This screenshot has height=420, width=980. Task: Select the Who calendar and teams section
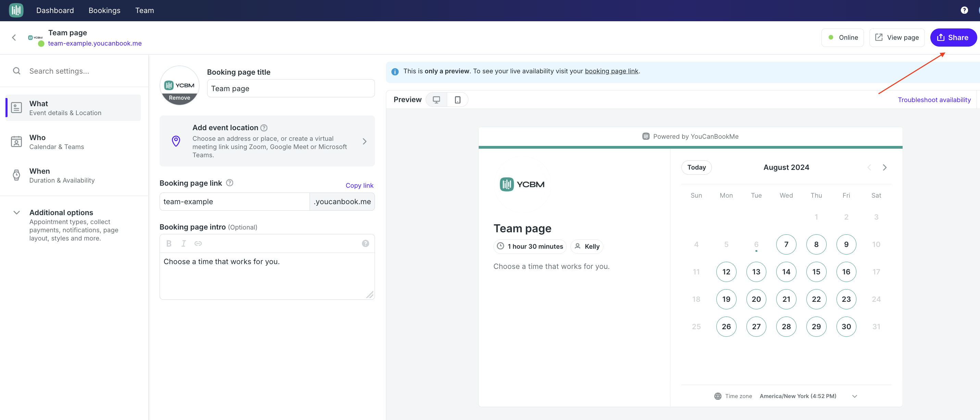click(73, 141)
